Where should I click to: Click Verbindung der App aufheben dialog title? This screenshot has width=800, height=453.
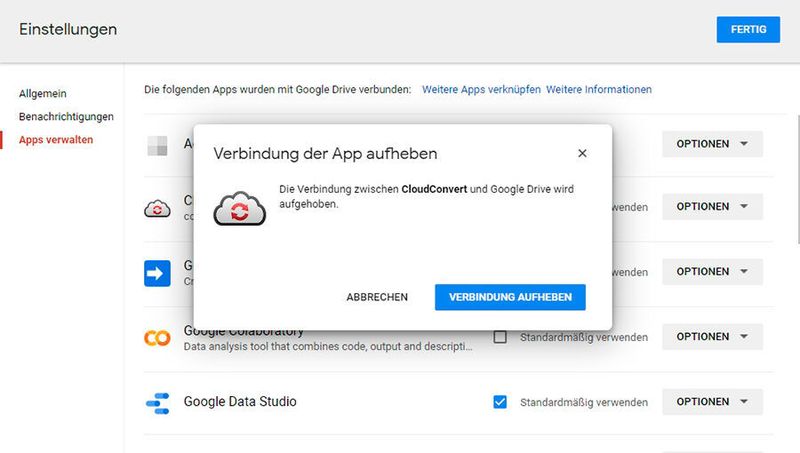coord(325,154)
